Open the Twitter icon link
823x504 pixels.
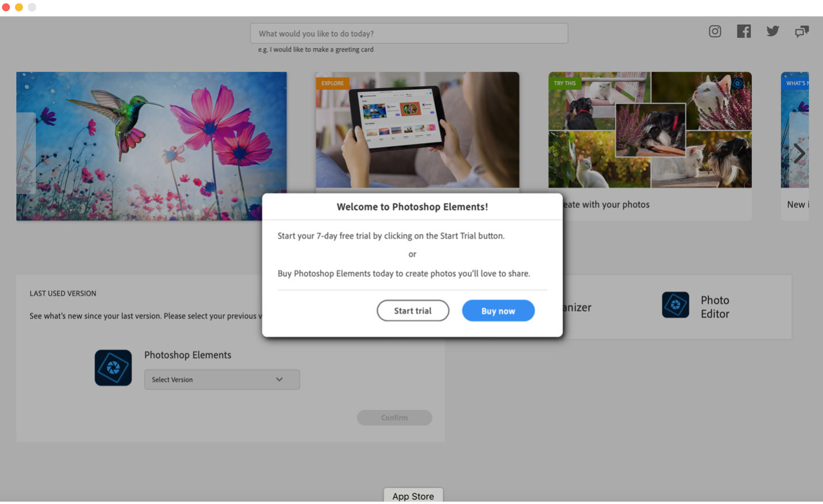pos(772,32)
